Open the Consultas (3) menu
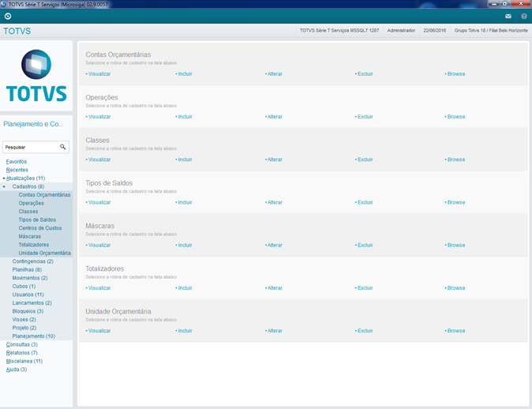The width and height of the screenshot is (532, 409). tap(22, 344)
